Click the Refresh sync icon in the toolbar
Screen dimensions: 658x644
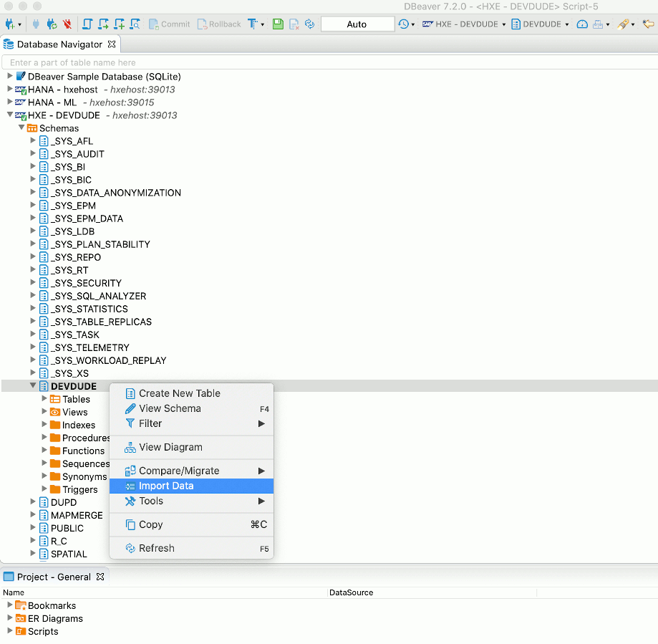(x=309, y=24)
